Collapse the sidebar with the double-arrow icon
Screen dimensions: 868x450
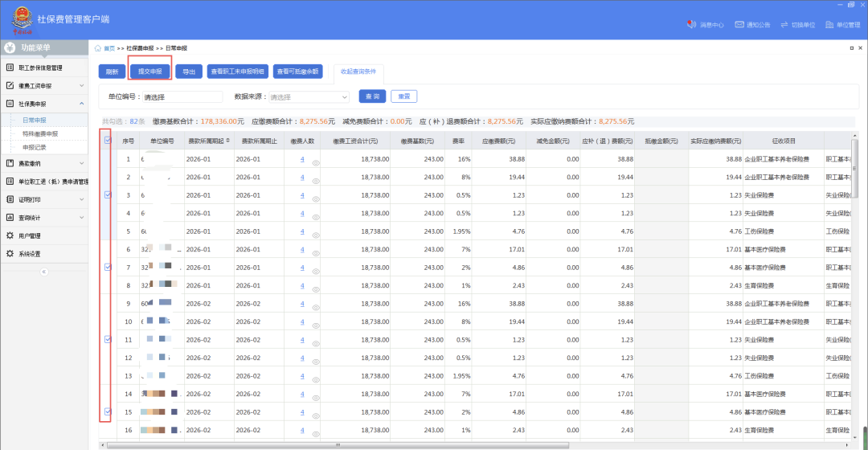[x=44, y=272]
